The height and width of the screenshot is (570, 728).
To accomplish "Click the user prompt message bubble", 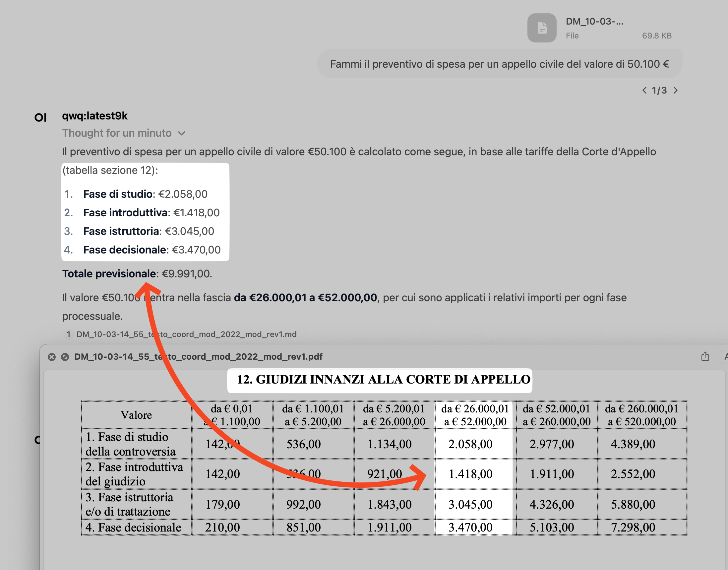I will click(499, 64).
